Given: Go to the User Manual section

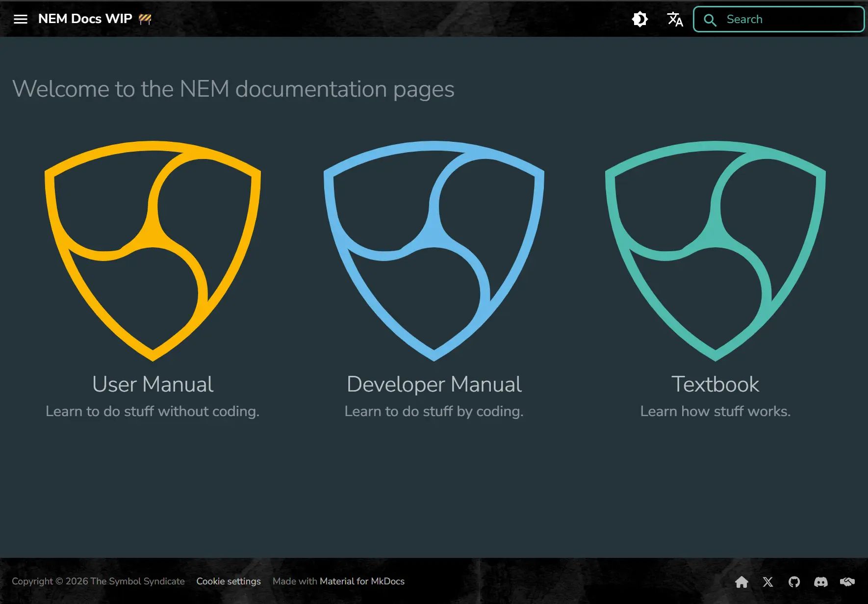Looking at the screenshot, I should pyautogui.click(x=153, y=384).
